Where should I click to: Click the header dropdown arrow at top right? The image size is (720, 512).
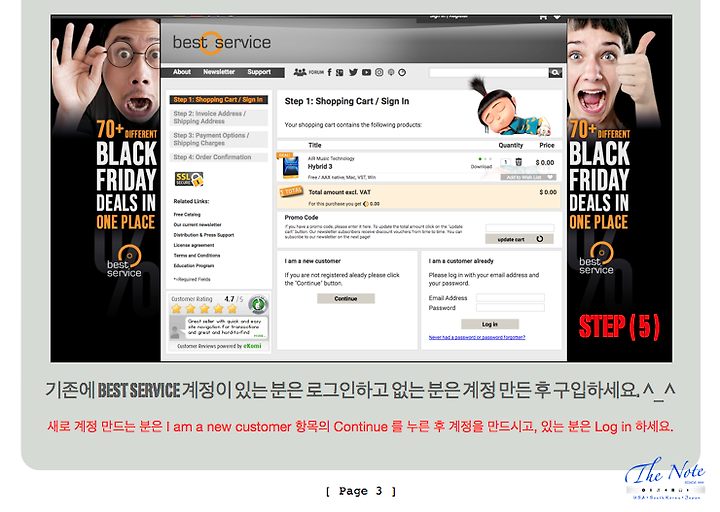pyautogui.click(x=557, y=17)
